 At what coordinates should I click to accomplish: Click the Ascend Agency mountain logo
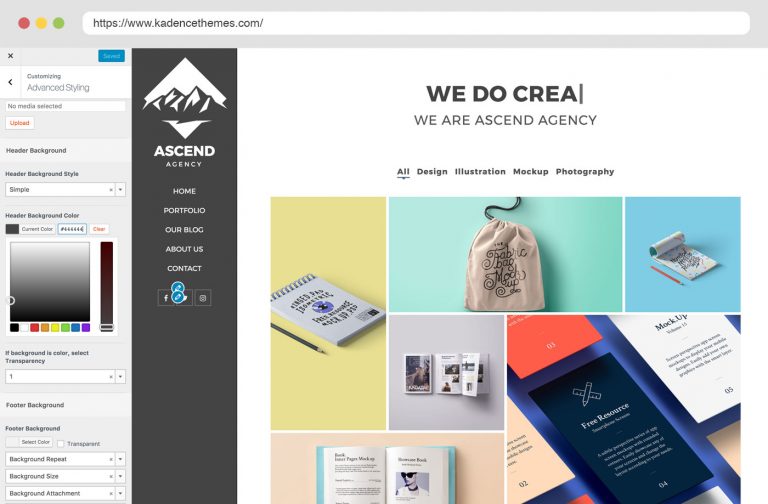[185, 113]
